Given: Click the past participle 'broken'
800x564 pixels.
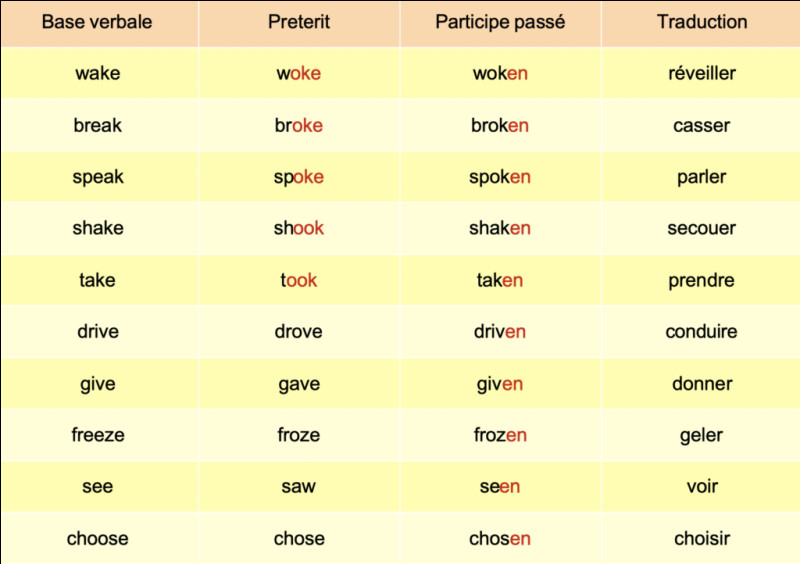Looking at the screenshot, I should 500,125.
